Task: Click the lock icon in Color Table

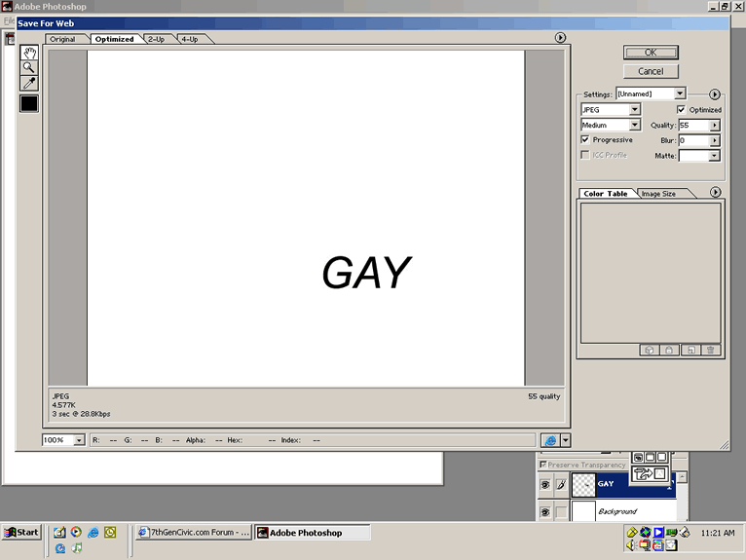Action: (x=669, y=350)
